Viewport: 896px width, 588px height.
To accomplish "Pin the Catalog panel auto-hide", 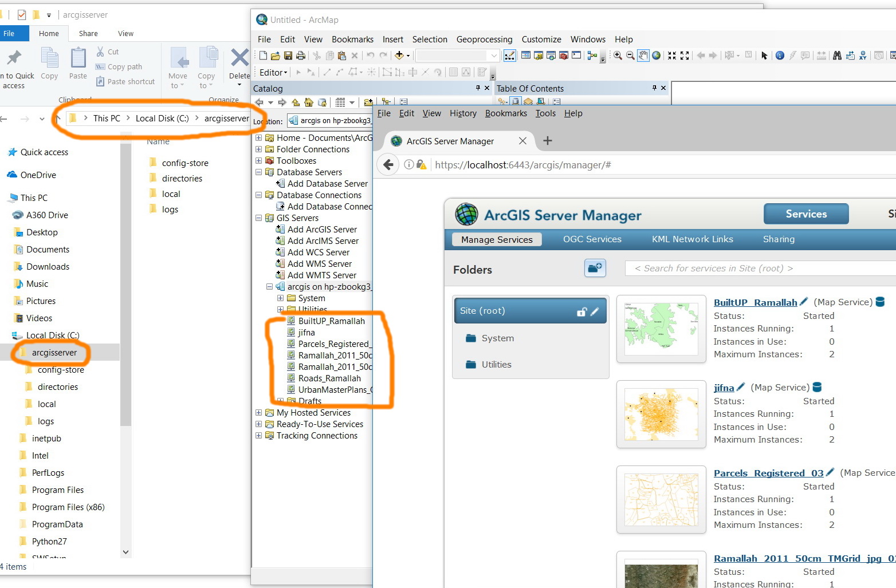I will point(478,88).
